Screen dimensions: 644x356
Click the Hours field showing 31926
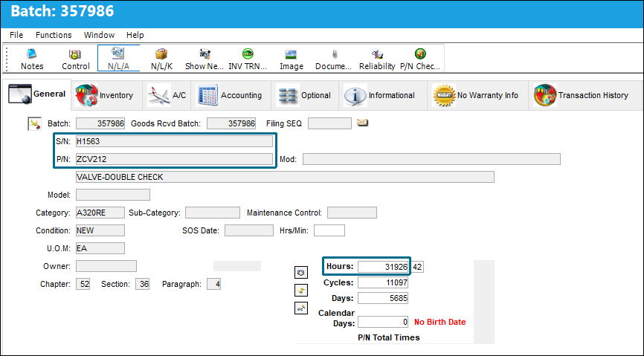click(383, 267)
